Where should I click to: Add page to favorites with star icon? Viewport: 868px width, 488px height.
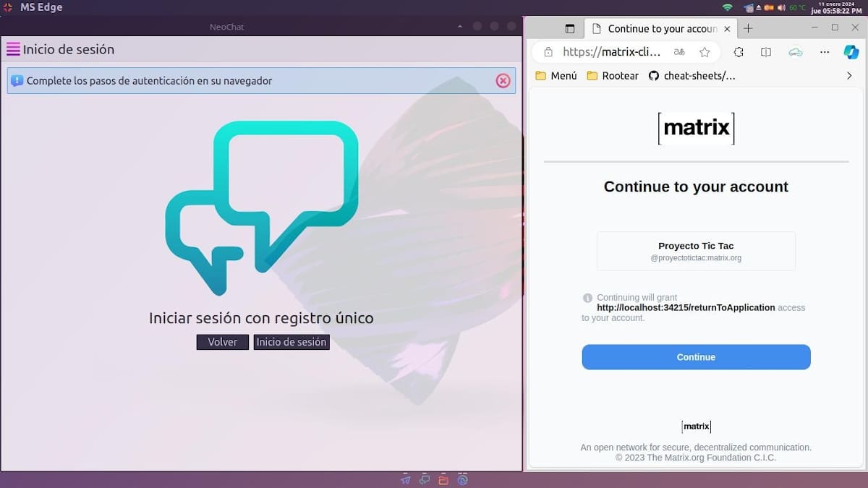(705, 51)
